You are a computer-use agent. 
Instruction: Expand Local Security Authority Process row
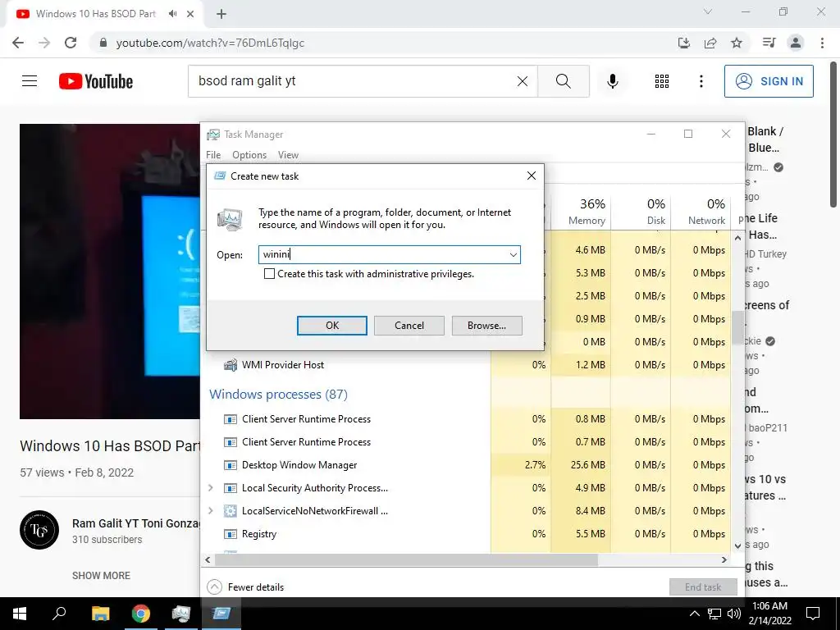point(211,488)
